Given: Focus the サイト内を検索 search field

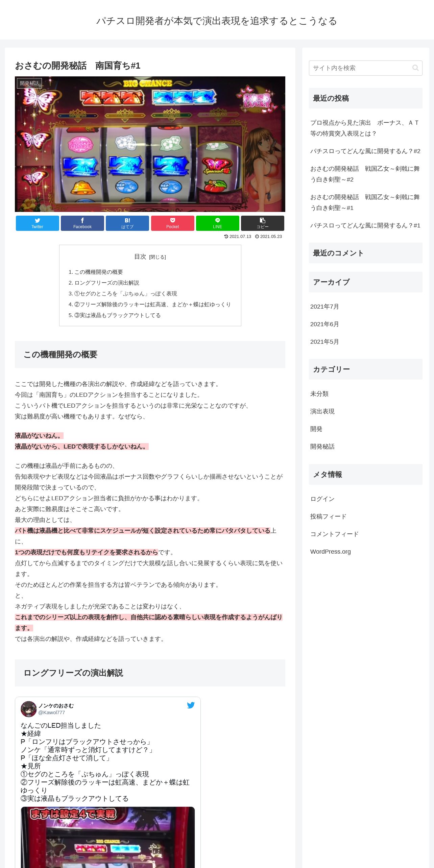Looking at the screenshot, I should pos(366,68).
